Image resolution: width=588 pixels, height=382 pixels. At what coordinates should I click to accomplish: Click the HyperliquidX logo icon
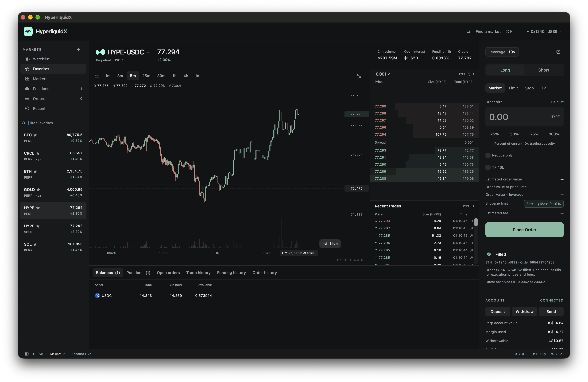[x=28, y=32]
